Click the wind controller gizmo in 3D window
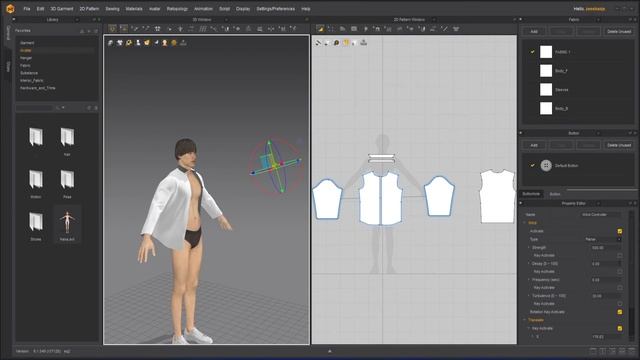Image resolution: width=640 pixels, height=360 pixels. click(x=276, y=166)
